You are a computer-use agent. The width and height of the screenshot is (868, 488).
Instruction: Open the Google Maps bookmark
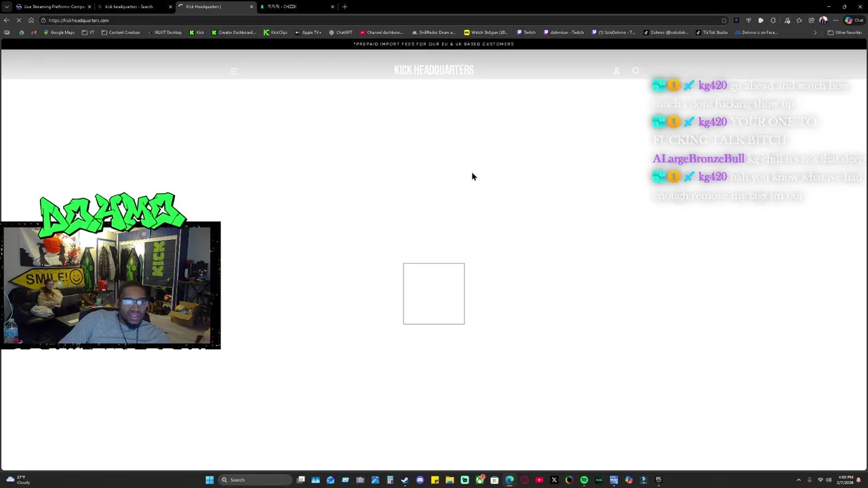point(59,33)
